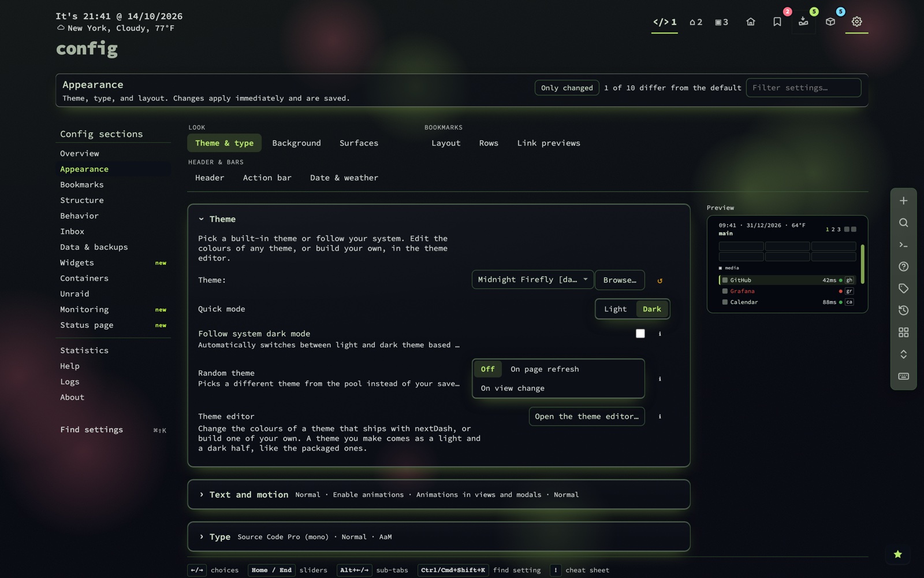Click the plus add icon in right toolbar
The height and width of the screenshot is (578, 924).
click(x=903, y=201)
